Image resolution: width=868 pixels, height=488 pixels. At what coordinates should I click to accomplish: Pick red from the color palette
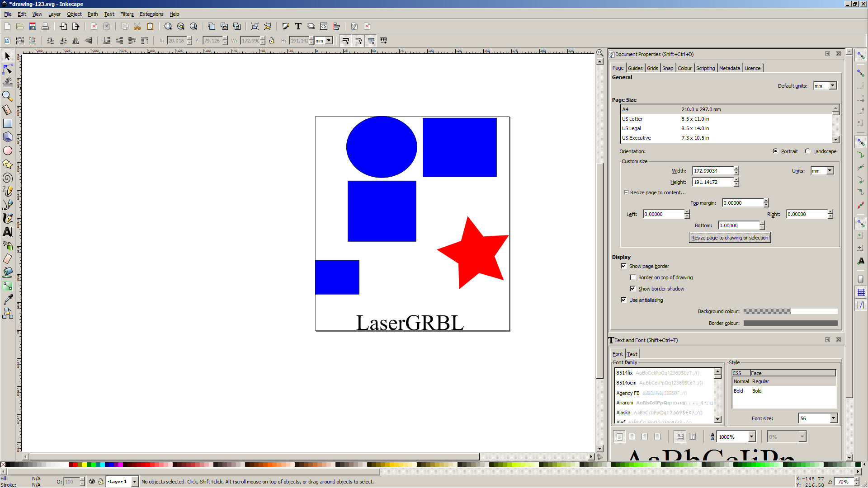pyautogui.click(x=75, y=465)
